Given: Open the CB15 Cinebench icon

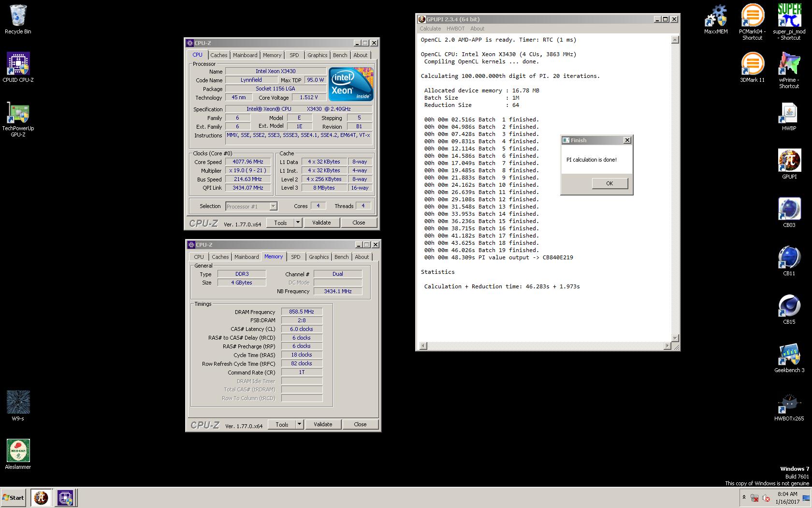Looking at the screenshot, I should pyautogui.click(x=789, y=310).
